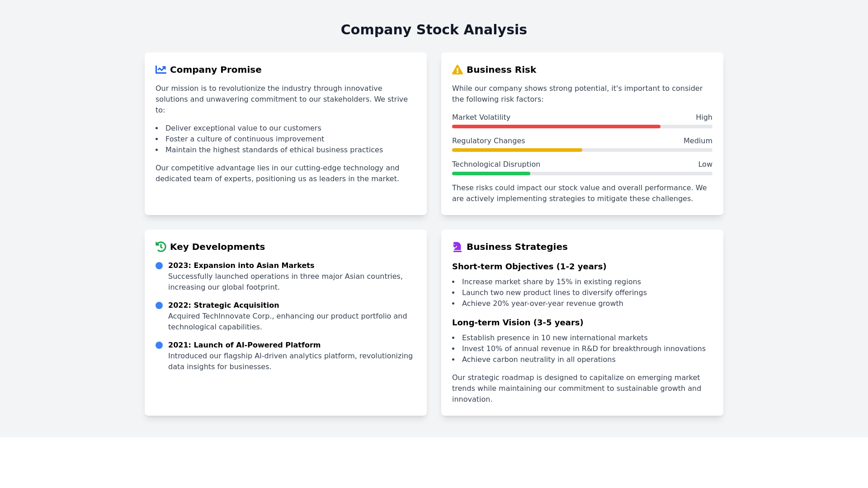
Task: Click the Business Risk warning triangle icon
Action: click(x=457, y=70)
